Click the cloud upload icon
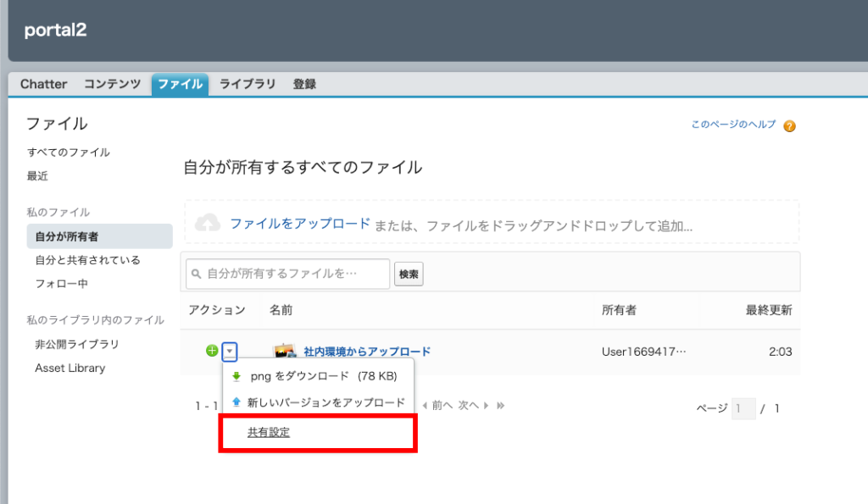Screen dimensions: 868x504 coord(208,224)
